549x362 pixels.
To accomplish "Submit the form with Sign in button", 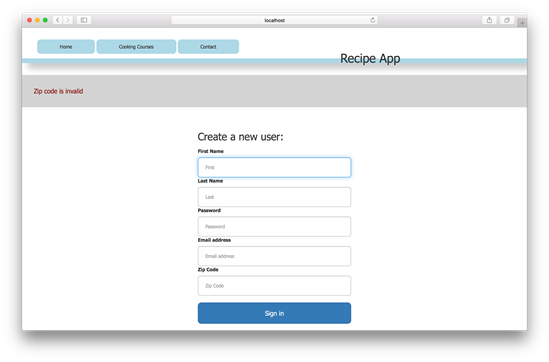I will click(274, 313).
